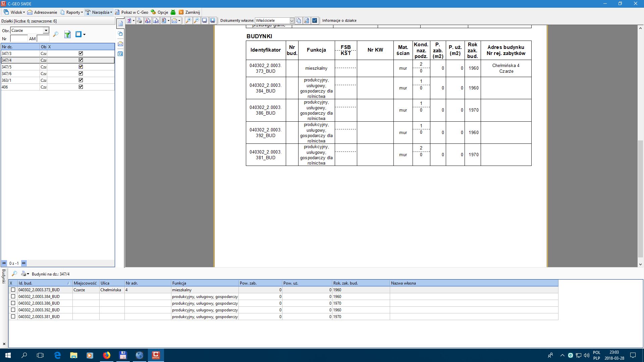Click the full page view monitor icon
Viewport: 644px width, 362px height.
click(x=205, y=20)
